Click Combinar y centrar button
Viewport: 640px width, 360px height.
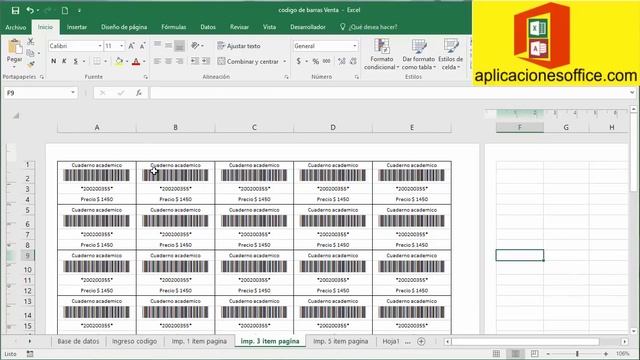[x=248, y=61]
